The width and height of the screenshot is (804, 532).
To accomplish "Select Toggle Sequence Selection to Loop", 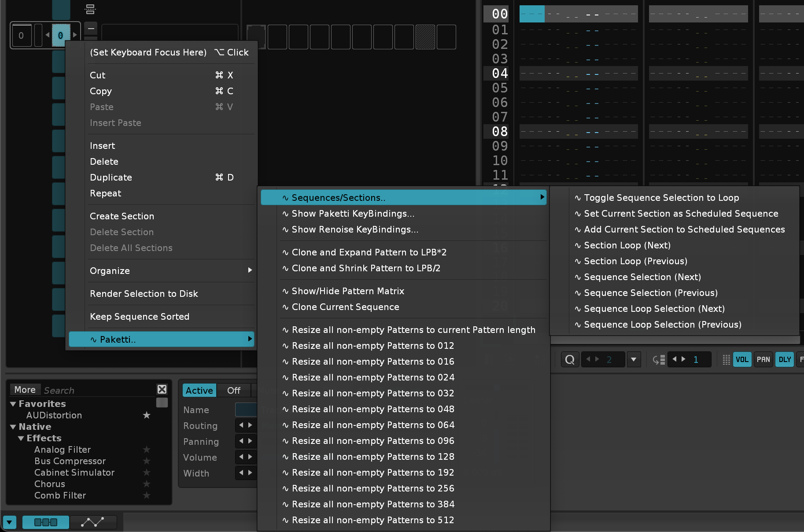I will (x=661, y=198).
